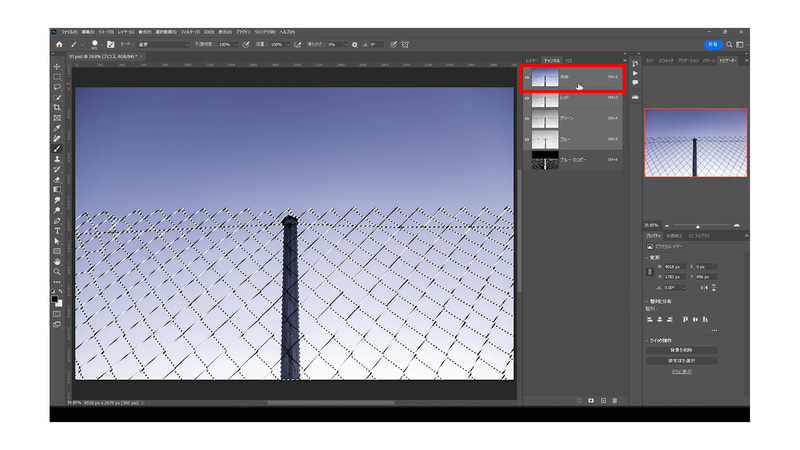Select the Pen tool
Screen dimensions: 800x450
pos(57,220)
